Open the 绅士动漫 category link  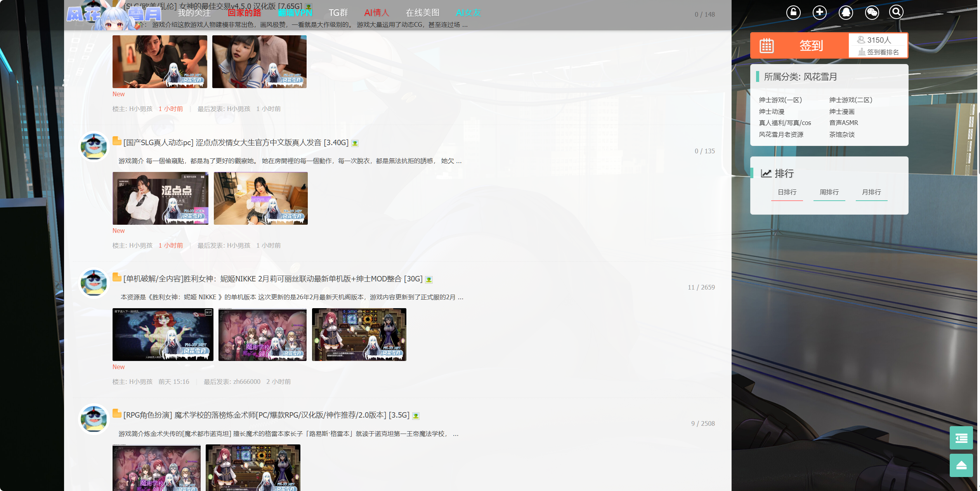[x=772, y=111]
